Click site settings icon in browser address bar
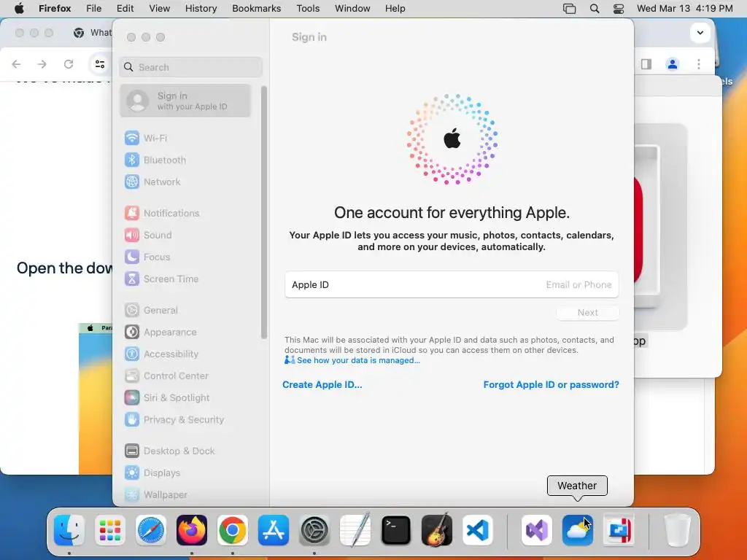The image size is (747, 560). pyautogui.click(x=99, y=64)
